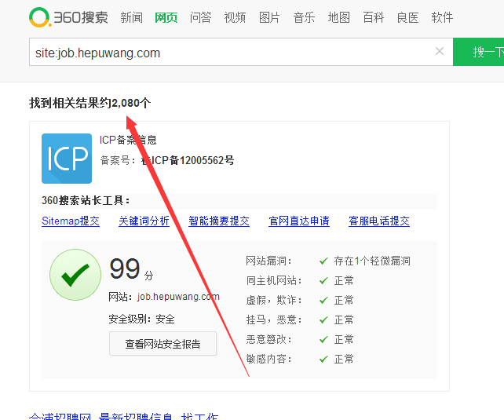The height and width of the screenshot is (420, 504).
Task: Click the green check next to 恶意篡改
Action: click(323, 339)
